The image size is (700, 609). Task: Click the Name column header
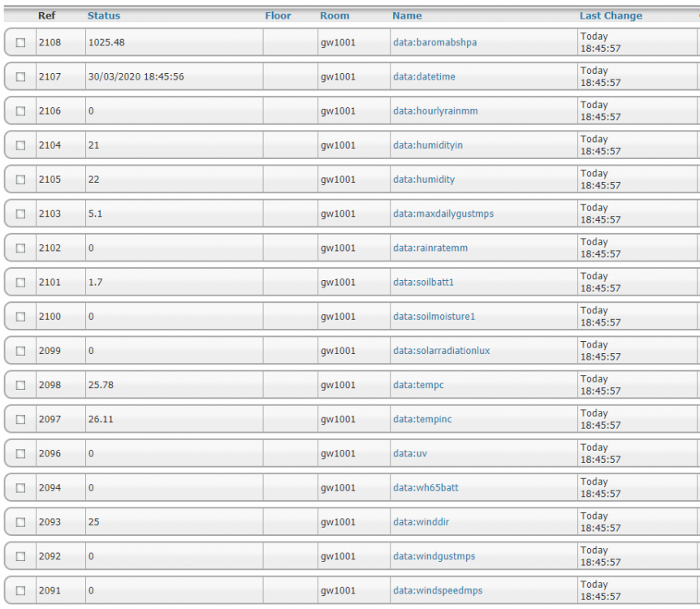tap(407, 15)
